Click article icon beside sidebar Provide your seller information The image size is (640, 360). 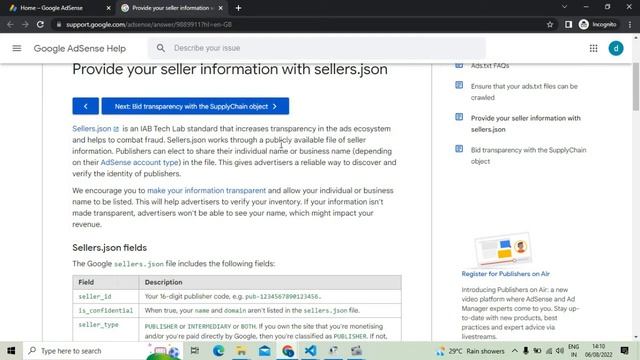coord(459,117)
